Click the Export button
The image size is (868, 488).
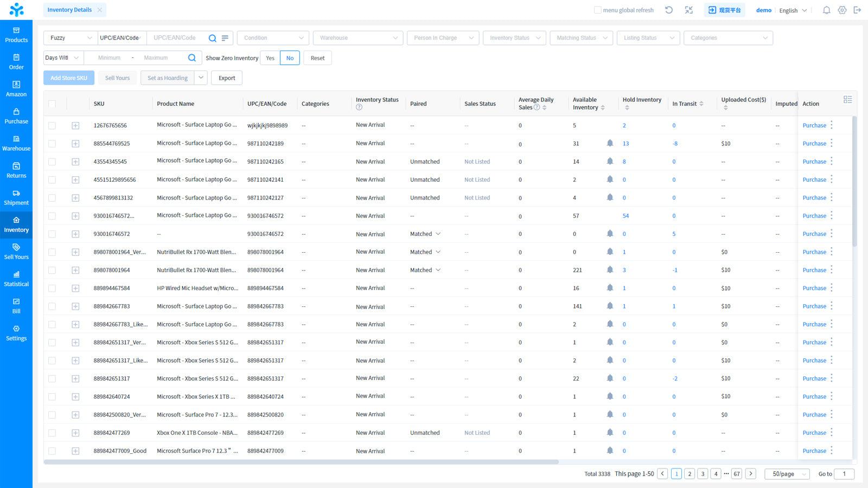(227, 78)
